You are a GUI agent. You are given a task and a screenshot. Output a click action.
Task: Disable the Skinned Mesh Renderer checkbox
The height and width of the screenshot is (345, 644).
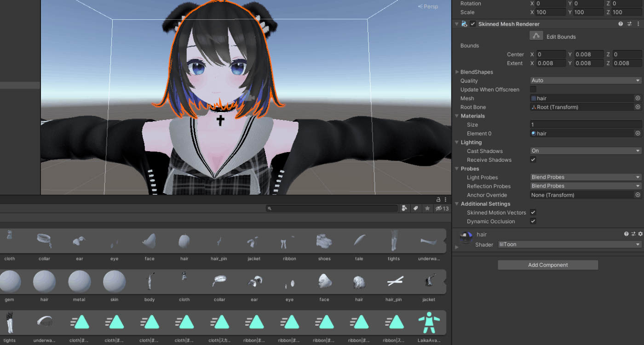[473, 24]
